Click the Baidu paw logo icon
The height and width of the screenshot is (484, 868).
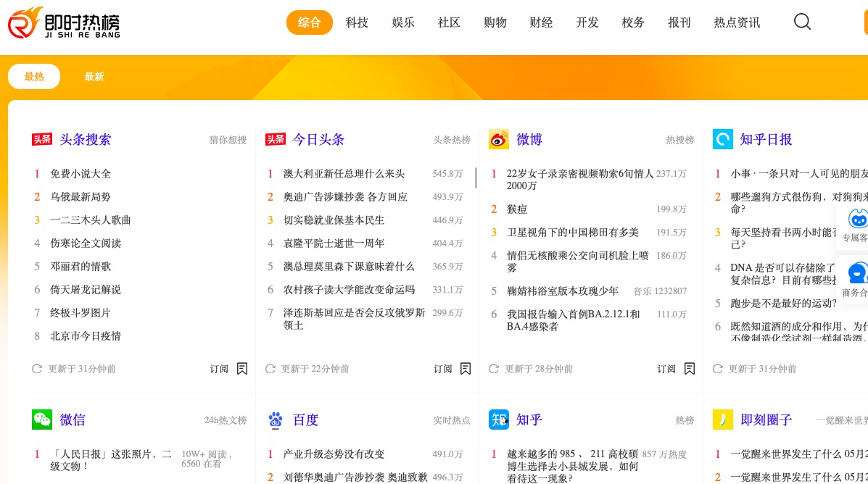(275, 420)
